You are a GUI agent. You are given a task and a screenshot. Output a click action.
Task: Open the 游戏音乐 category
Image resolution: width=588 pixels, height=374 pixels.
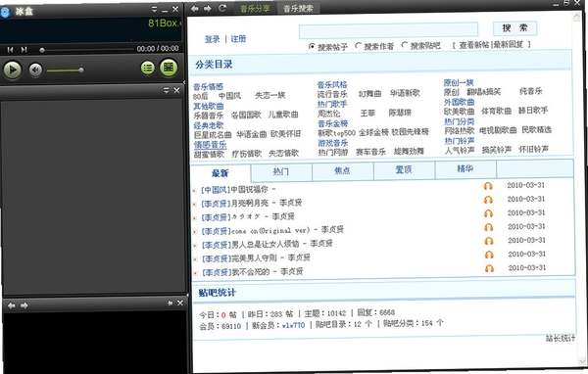(333, 143)
